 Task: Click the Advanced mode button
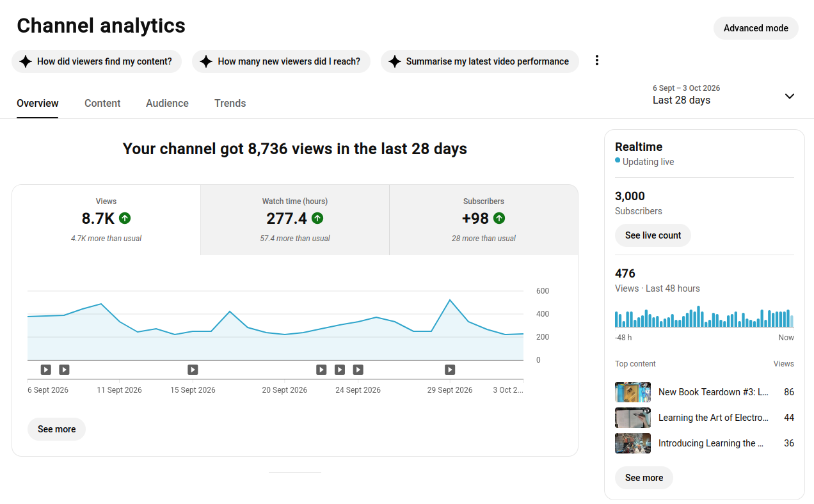(756, 28)
